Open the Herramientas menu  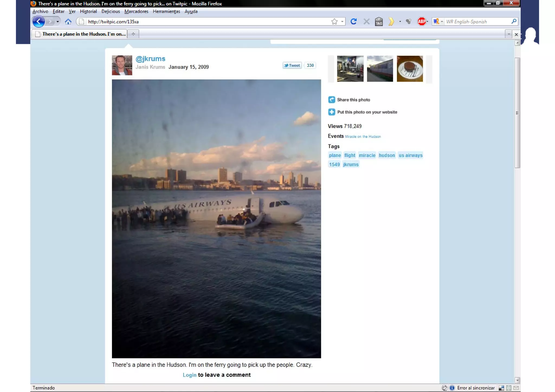(166, 11)
